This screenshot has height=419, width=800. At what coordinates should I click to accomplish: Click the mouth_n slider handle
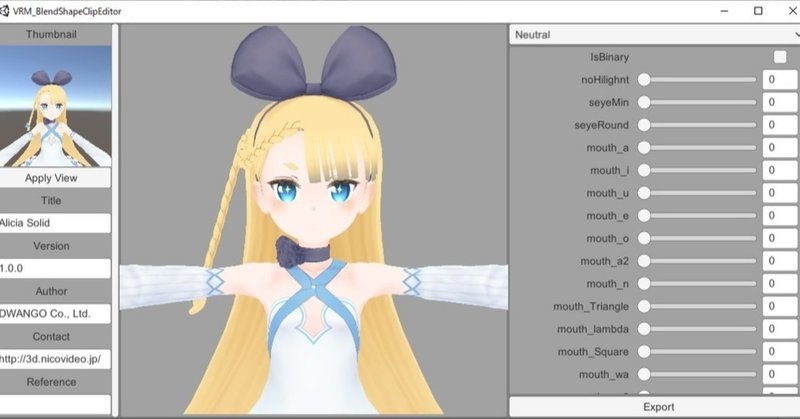click(x=644, y=284)
